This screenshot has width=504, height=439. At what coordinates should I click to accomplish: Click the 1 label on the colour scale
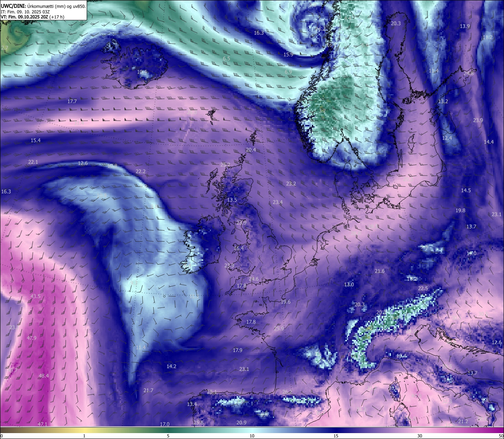pos(84,436)
